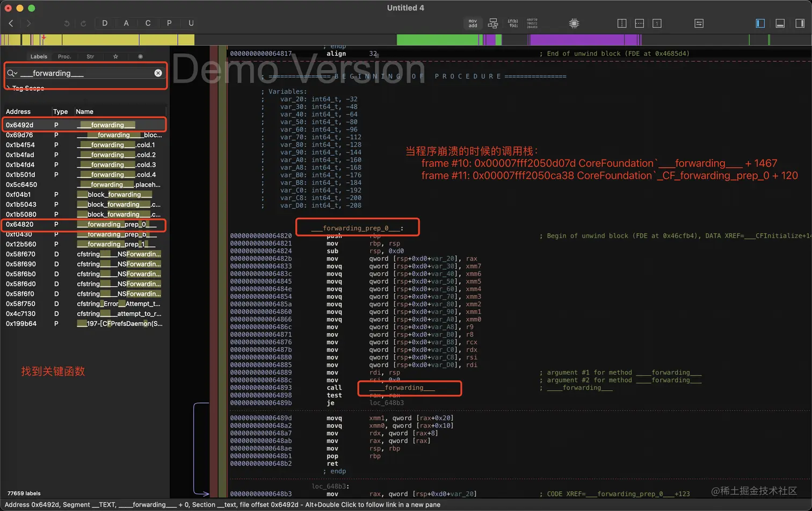Select the .cold.1 forwarding label row

[x=84, y=145]
